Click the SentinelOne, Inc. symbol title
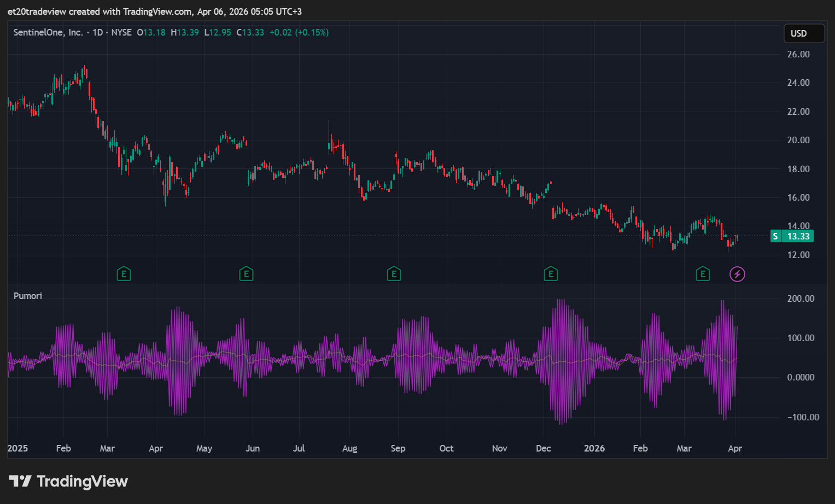The image size is (835, 504). pyautogui.click(x=48, y=32)
